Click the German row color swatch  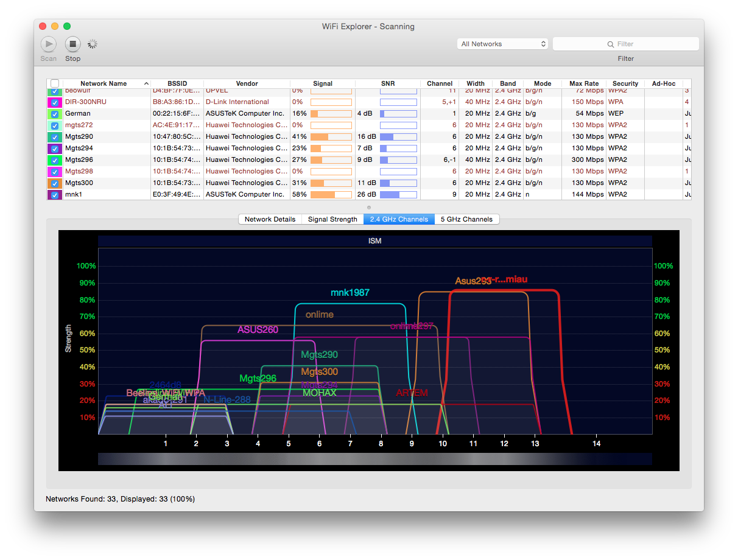[x=54, y=113]
